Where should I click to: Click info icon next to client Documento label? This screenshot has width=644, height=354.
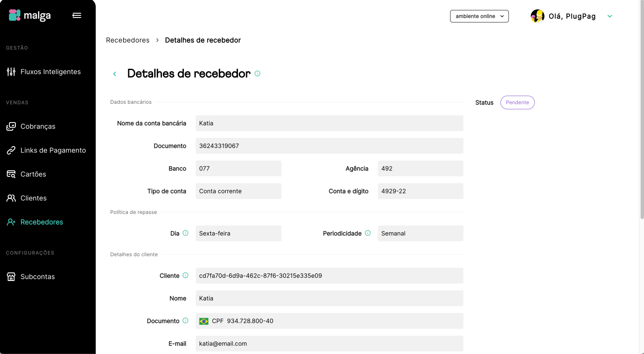tap(185, 321)
